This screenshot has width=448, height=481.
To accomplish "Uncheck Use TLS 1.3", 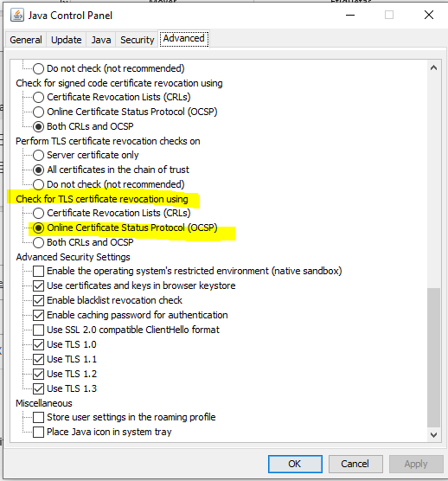I will click(38, 388).
